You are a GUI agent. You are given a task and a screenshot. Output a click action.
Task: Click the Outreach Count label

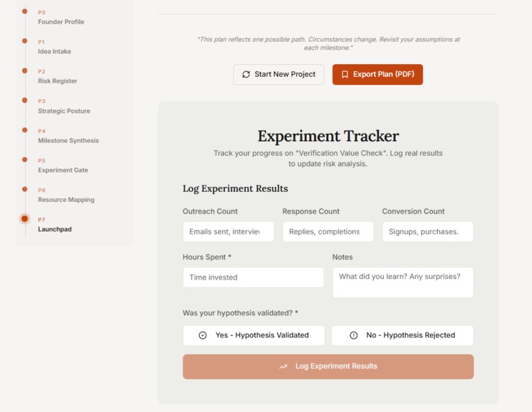(210, 211)
